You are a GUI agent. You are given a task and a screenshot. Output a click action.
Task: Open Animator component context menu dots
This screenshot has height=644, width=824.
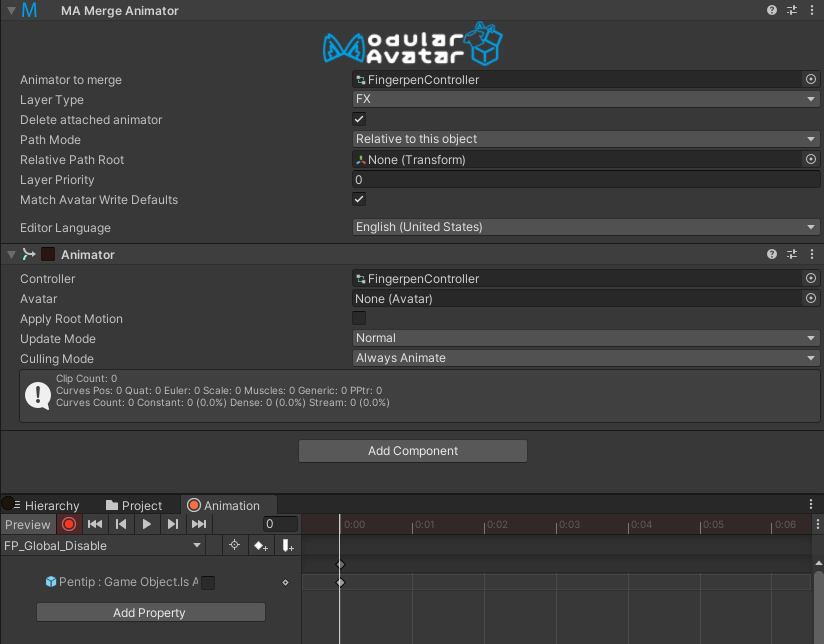[811, 254]
